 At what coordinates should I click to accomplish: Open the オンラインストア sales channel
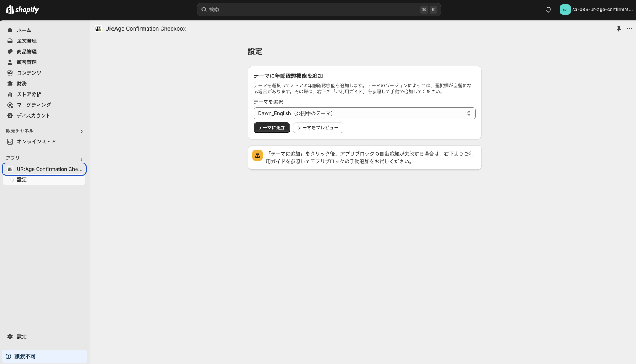pyautogui.click(x=36, y=142)
